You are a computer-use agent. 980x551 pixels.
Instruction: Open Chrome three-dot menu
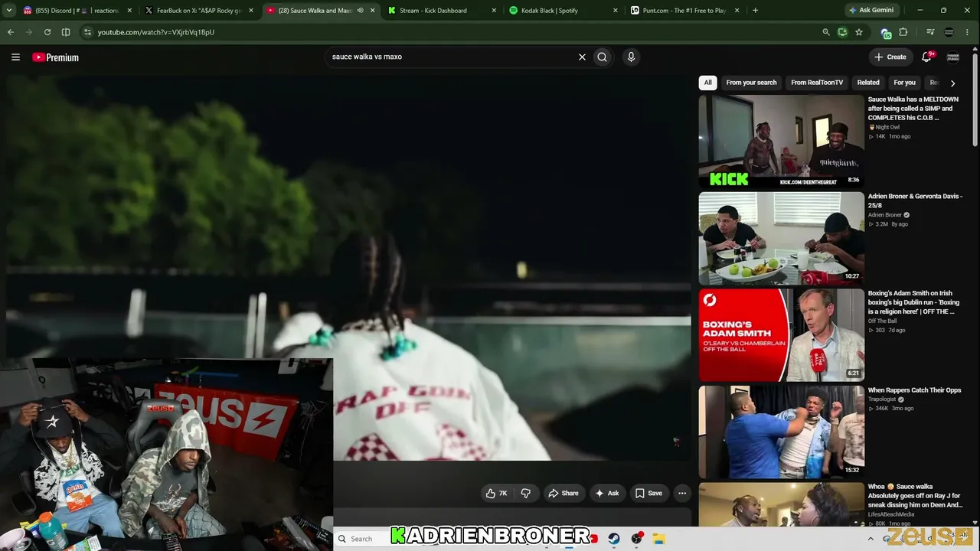point(968,32)
